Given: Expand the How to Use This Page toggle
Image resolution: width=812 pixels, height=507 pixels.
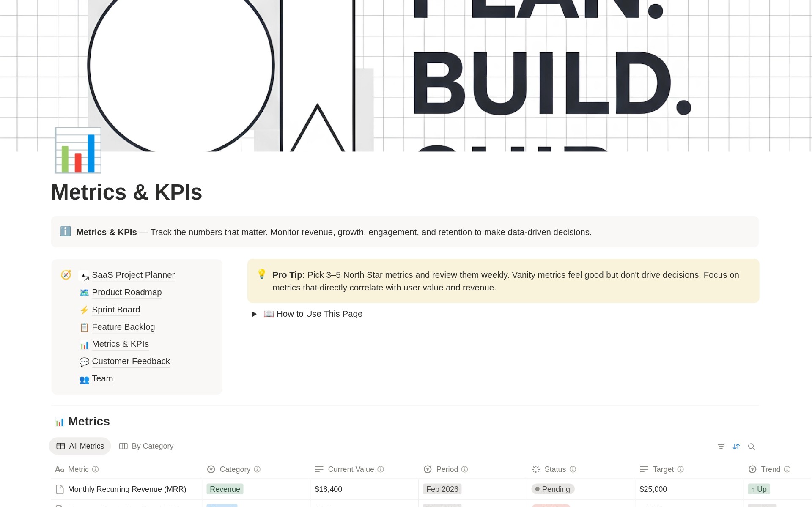Looking at the screenshot, I should pos(254,314).
